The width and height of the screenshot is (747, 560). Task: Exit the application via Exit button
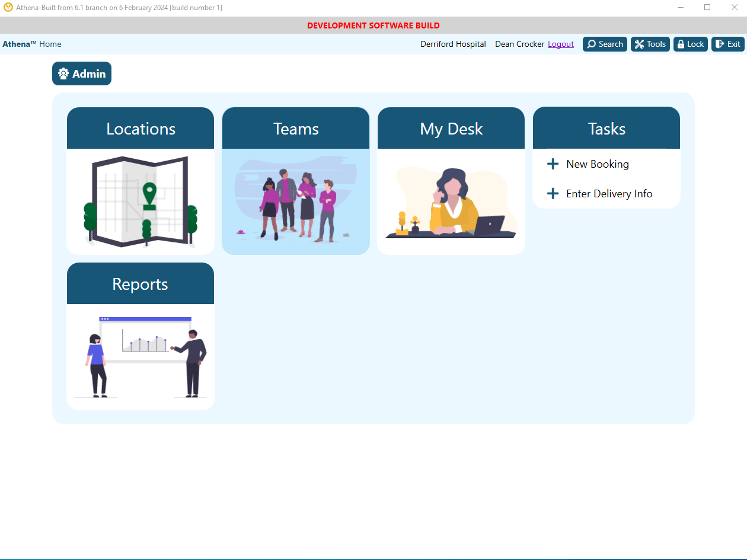coord(728,44)
